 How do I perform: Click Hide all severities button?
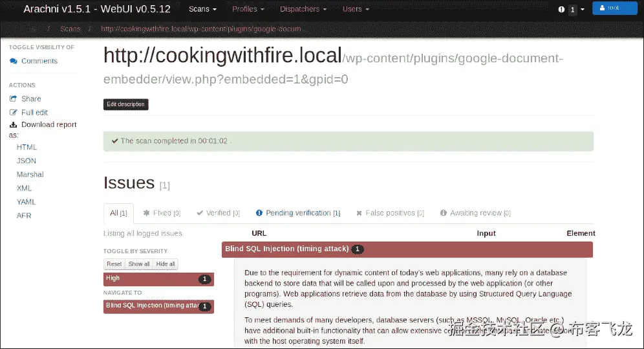pos(166,264)
